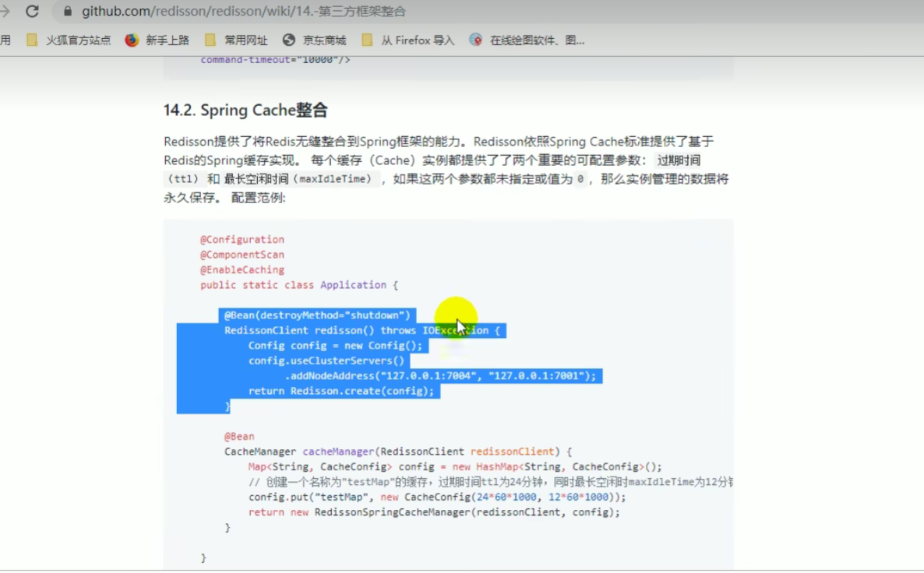The height and width of the screenshot is (573, 924).
Task: Reload the page with the refresh icon
Action: coord(32,11)
